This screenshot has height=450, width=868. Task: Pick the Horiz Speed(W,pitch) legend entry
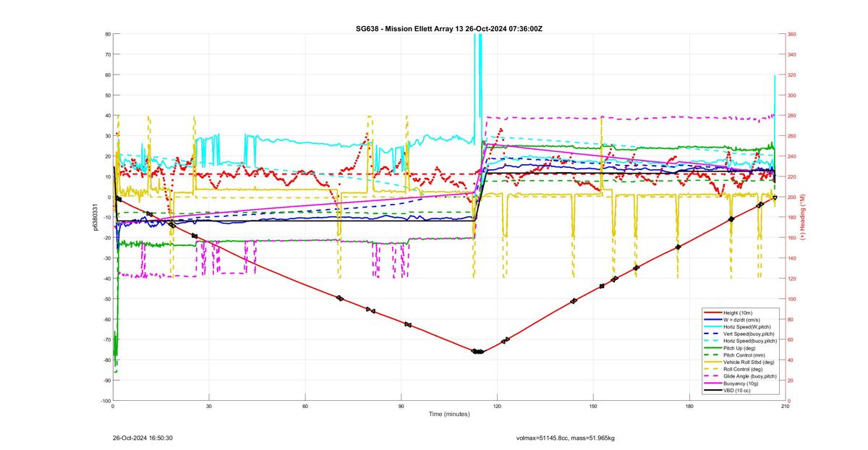[x=739, y=327]
